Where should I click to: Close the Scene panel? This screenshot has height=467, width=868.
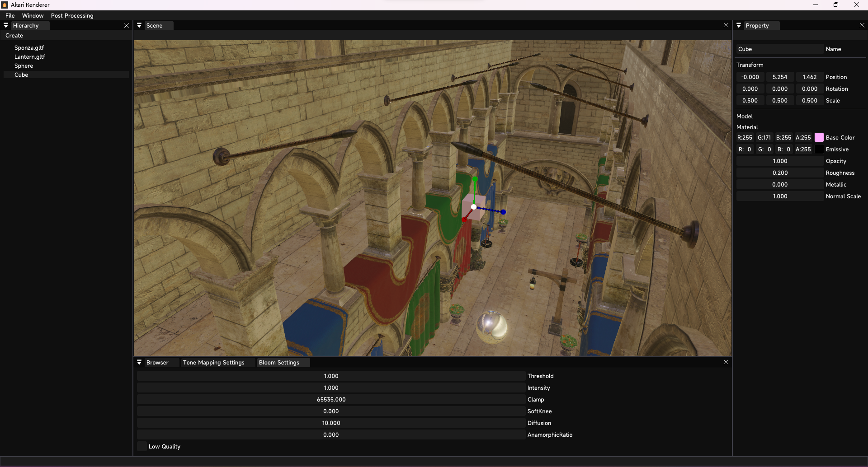[726, 25]
